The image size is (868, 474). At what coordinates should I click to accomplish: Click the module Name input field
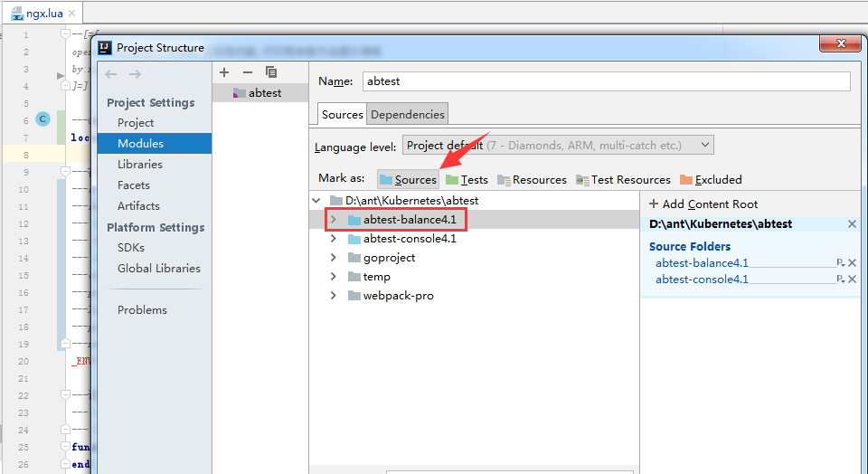(x=606, y=81)
